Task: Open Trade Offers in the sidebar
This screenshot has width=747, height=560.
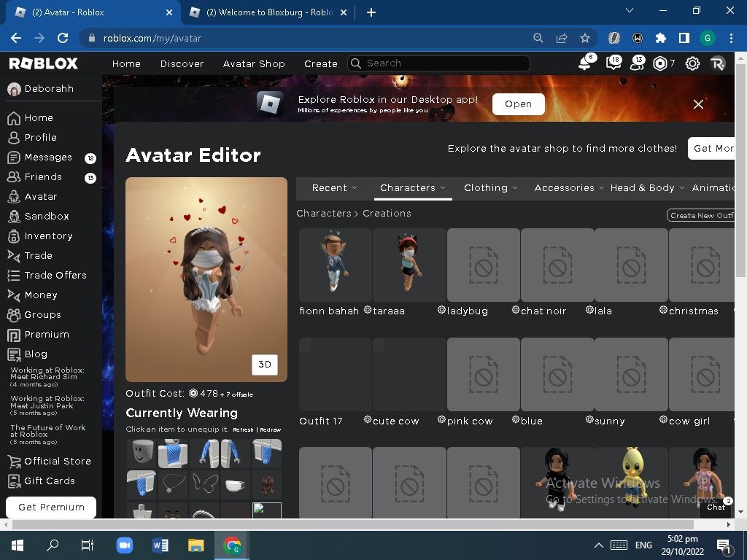Action: pyautogui.click(x=54, y=275)
